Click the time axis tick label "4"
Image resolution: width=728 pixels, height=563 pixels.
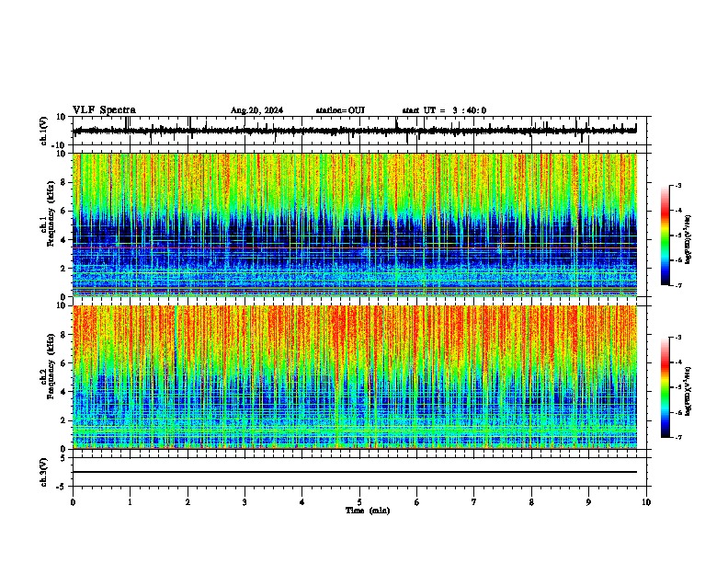(x=302, y=502)
